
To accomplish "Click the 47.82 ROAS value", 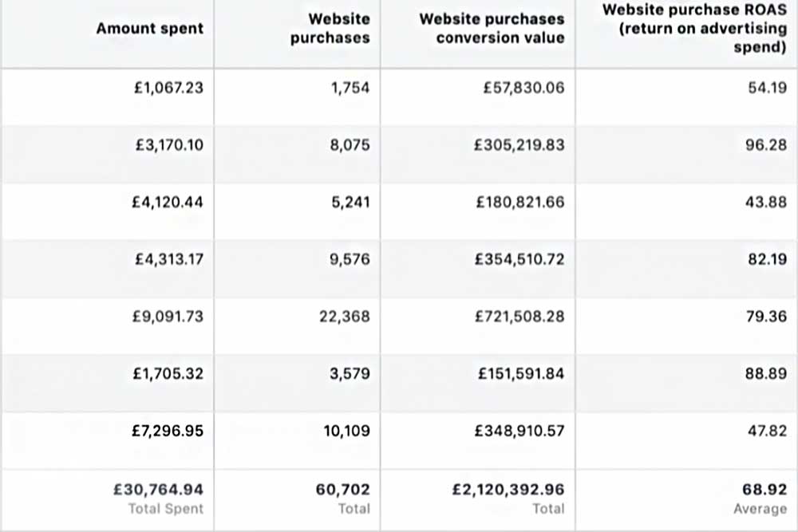I will click(x=767, y=431).
